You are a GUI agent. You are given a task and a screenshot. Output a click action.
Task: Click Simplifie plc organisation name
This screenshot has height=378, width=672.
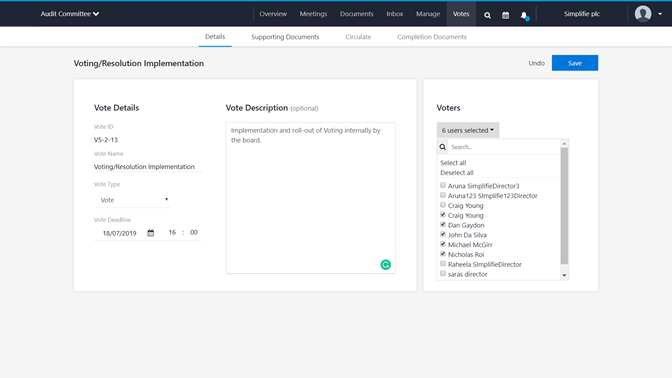(582, 14)
